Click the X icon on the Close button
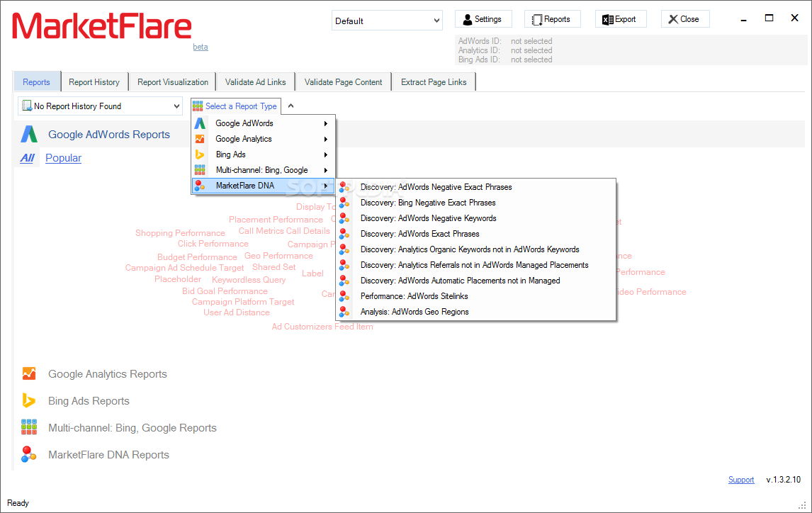Screen dimensions: 812x513 672,19
